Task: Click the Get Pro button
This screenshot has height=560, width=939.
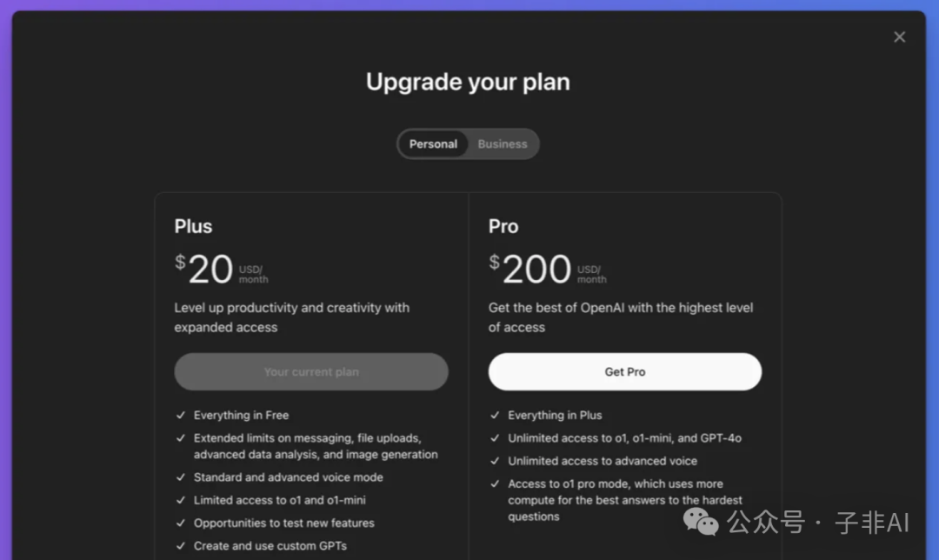Action: (625, 372)
